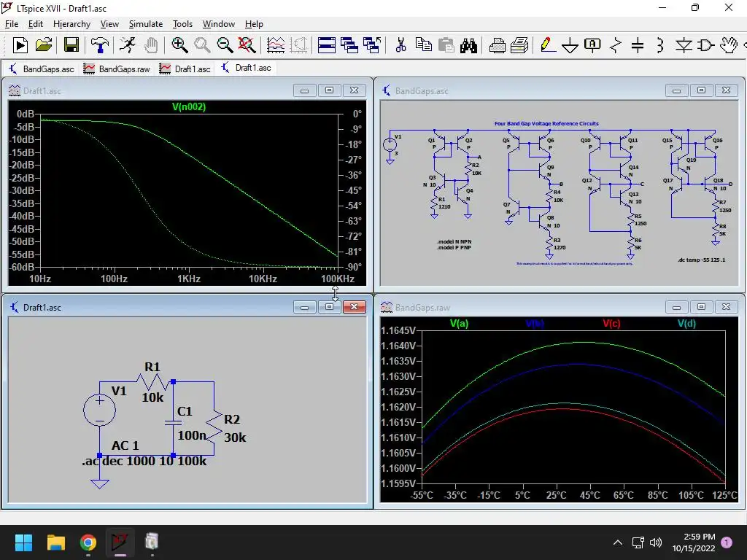
Task: Select the Place Diode tool
Action: pos(683,46)
